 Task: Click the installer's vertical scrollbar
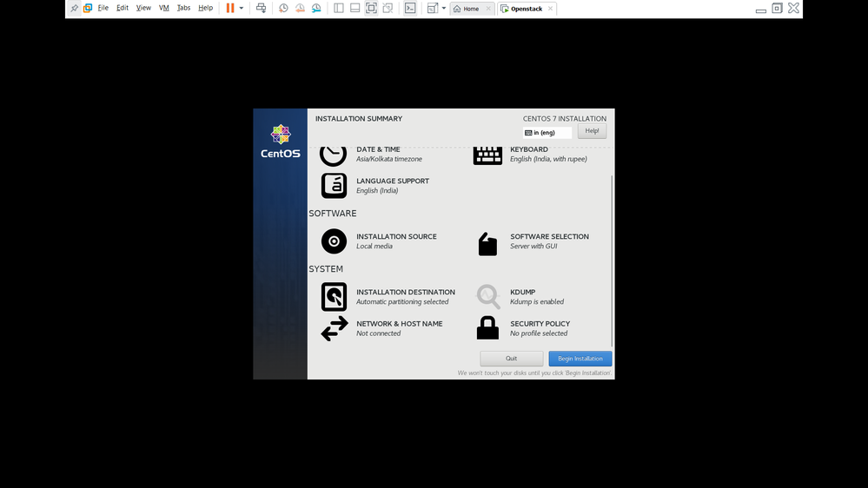pyautogui.click(x=613, y=260)
